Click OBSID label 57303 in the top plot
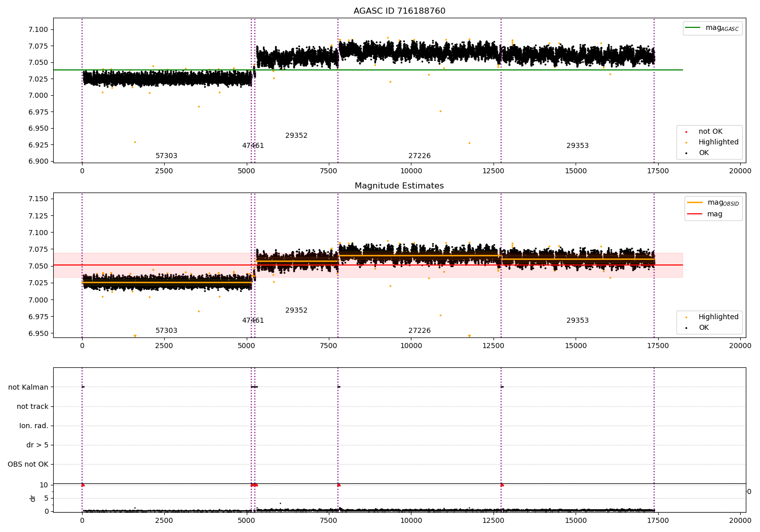Image resolution: width=760 pixels, height=532 pixels. click(x=166, y=156)
